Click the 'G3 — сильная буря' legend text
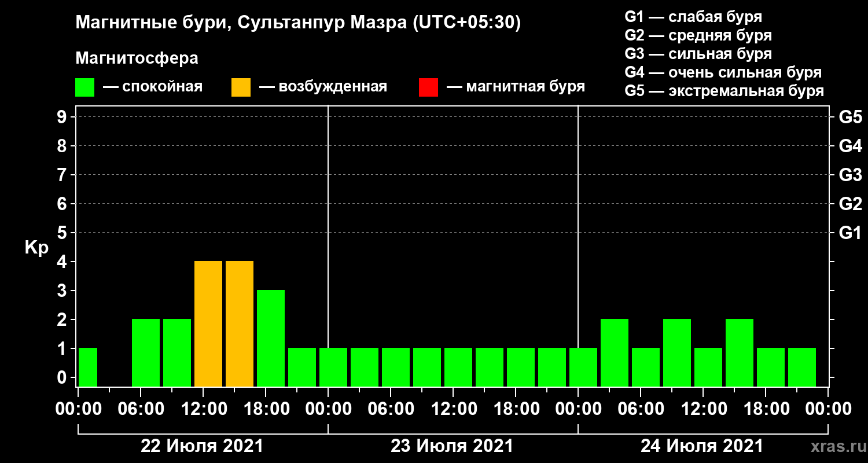This screenshot has width=868, height=463. coord(698,54)
